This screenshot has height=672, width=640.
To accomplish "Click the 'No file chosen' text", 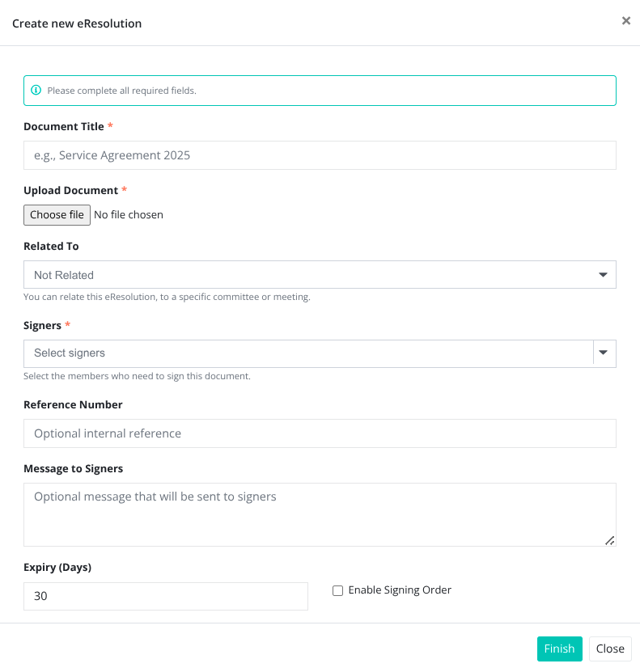I will pyautogui.click(x=129, y=215).
